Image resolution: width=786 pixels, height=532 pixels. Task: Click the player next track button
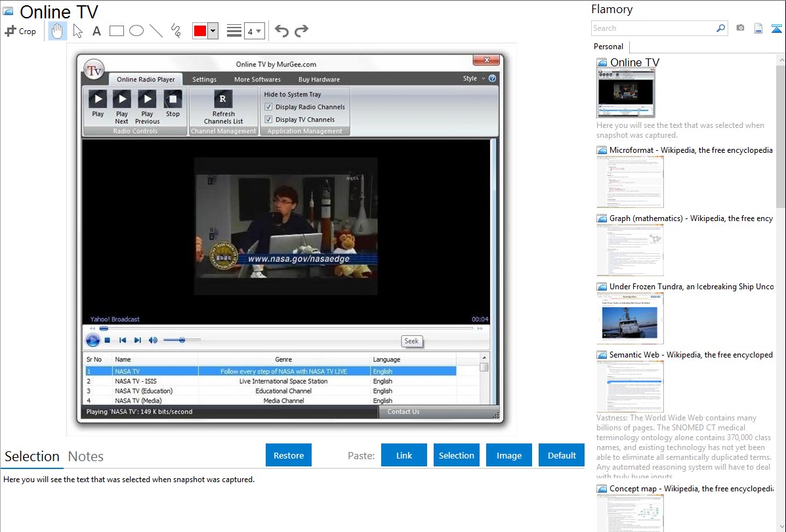click(137, 340)
